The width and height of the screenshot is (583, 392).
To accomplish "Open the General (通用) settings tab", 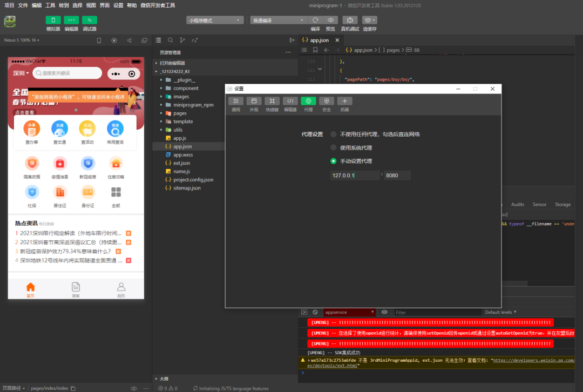I will (236, 101).
